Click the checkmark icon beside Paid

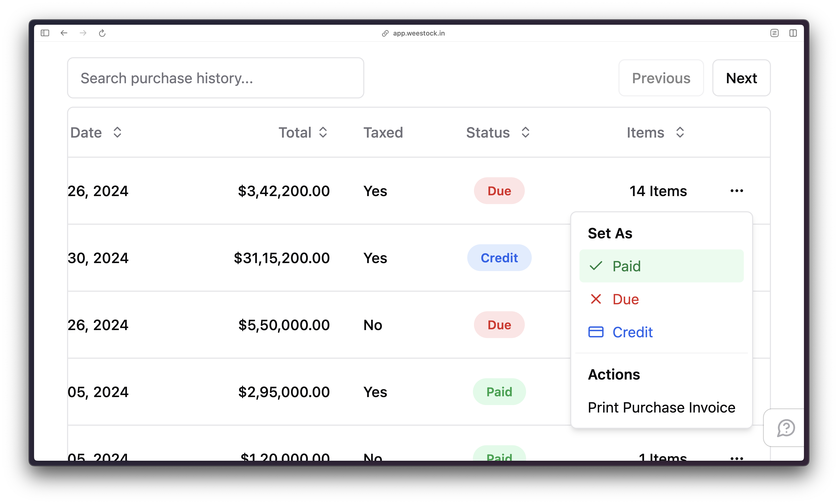click(596, 266)
